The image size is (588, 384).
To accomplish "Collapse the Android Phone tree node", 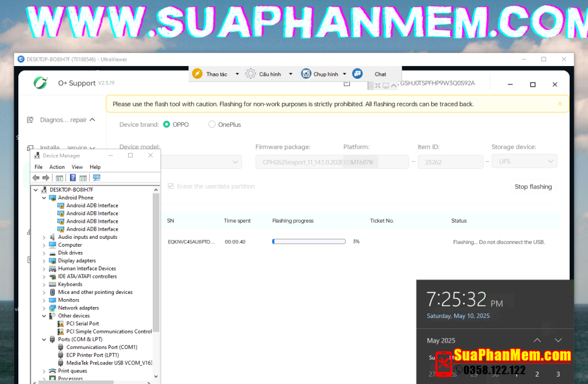I will pyautogui.click(x=44, y=197).
